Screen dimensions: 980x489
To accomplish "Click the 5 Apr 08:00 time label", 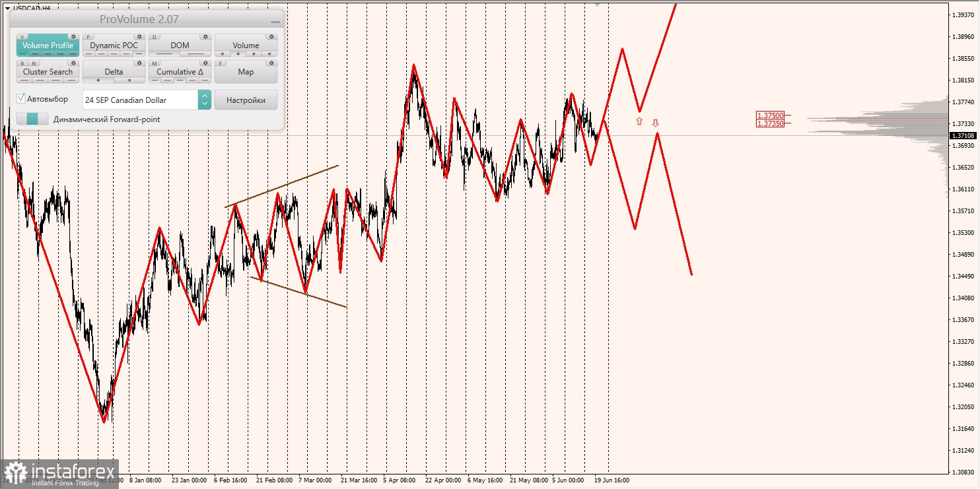I will (x=399, y=480).
